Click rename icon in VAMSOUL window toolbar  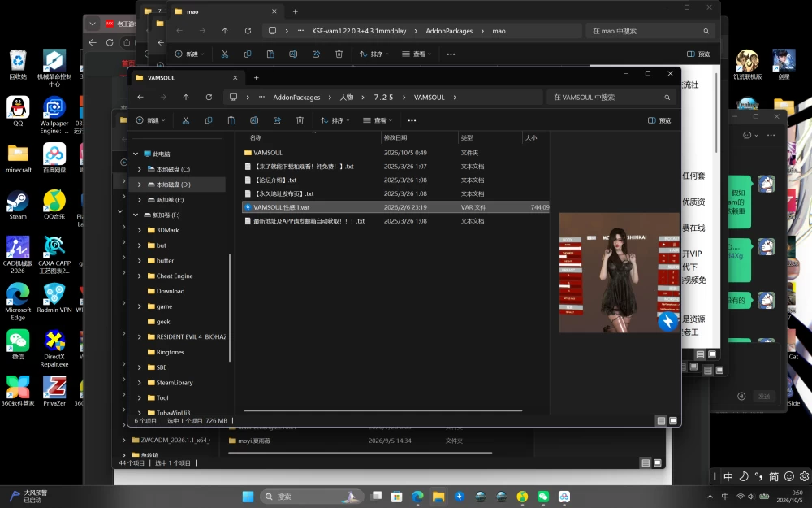[254, 120]
